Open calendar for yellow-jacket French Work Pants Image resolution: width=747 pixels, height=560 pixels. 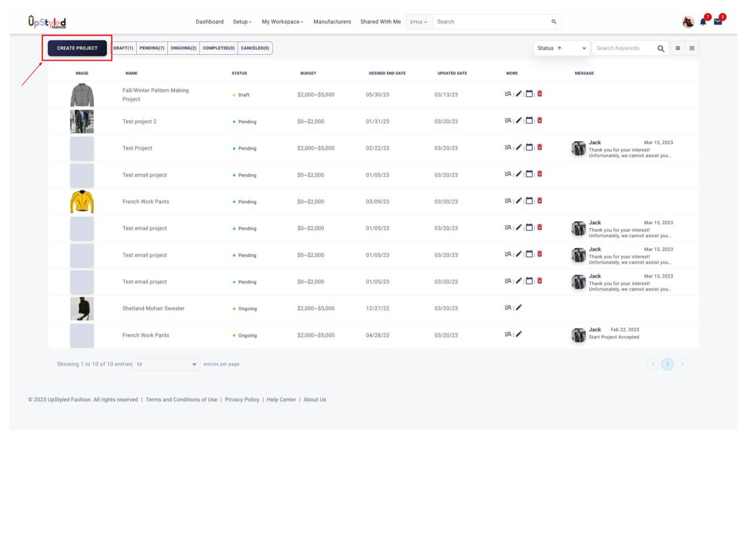coord(529,201)
